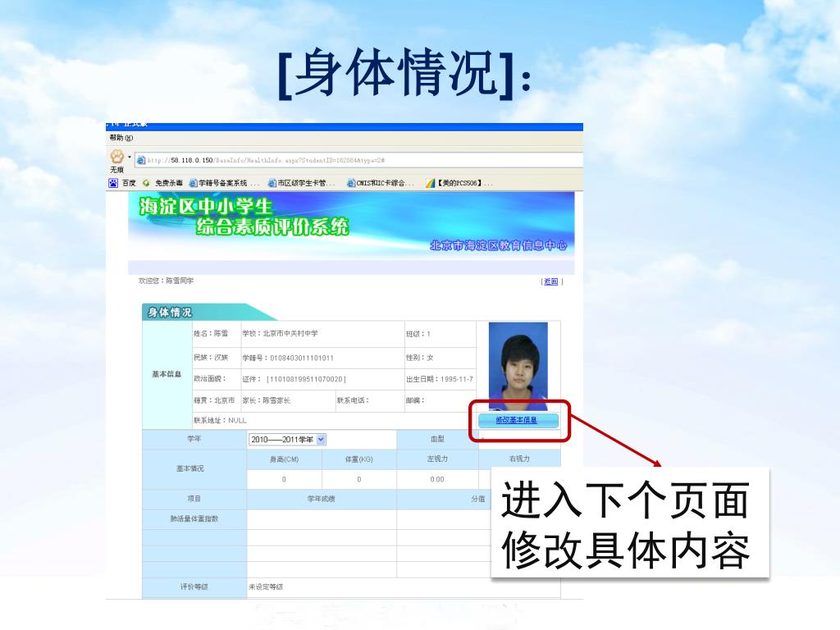Click the page icon in the address bar
Image resolution: width=840 pixels, height=630 pixels.
point(141,160)
